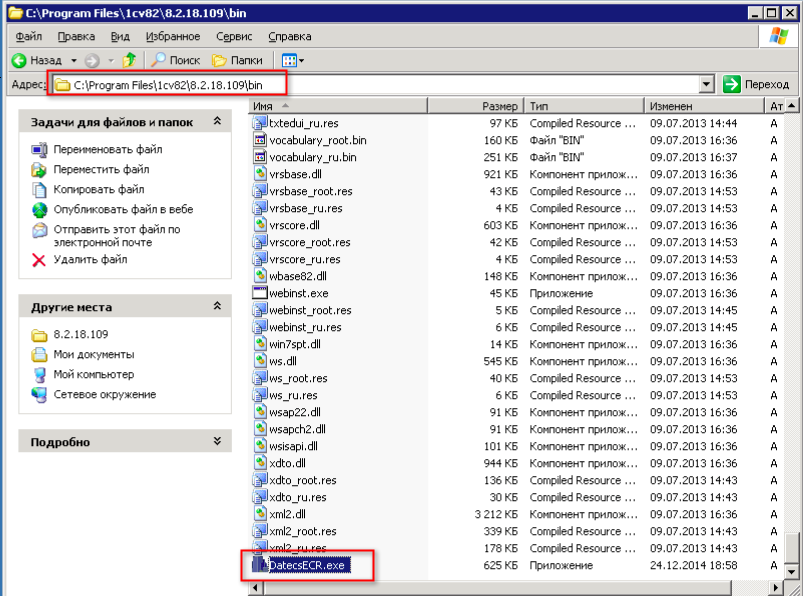Open the Избранное menu
The image size is (803, 596).
173,36
